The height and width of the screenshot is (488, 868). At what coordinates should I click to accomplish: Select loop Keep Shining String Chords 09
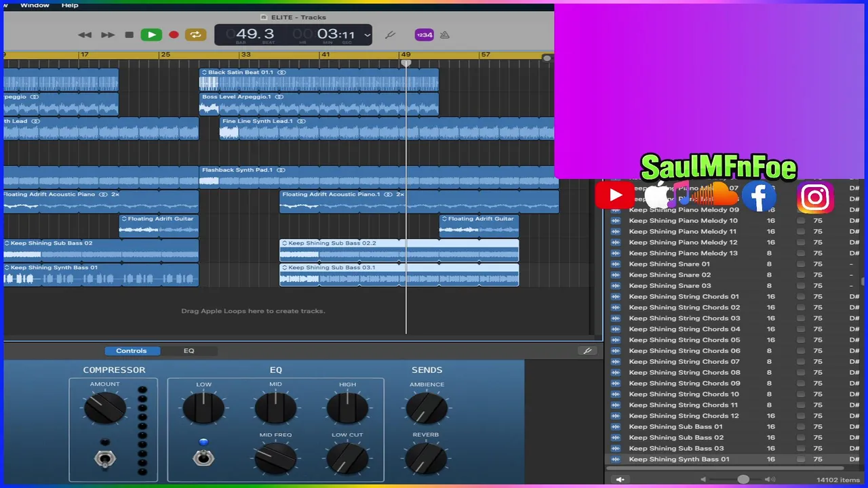click(684, 383)
